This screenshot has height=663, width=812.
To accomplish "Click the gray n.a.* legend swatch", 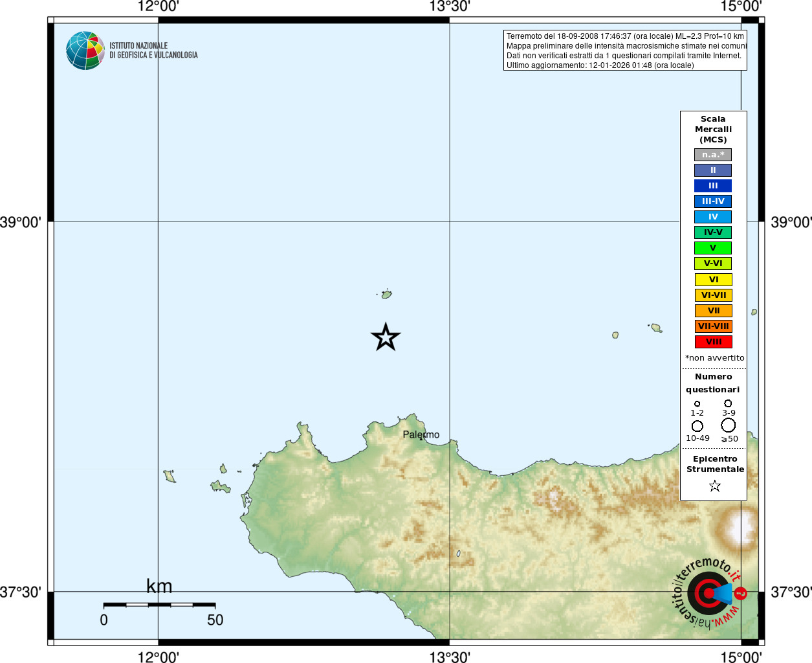I will 713,155.
